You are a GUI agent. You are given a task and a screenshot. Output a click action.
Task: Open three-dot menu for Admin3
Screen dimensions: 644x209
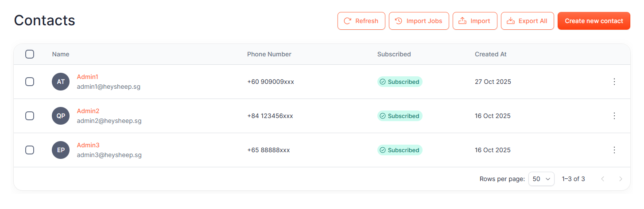(614, 150)
